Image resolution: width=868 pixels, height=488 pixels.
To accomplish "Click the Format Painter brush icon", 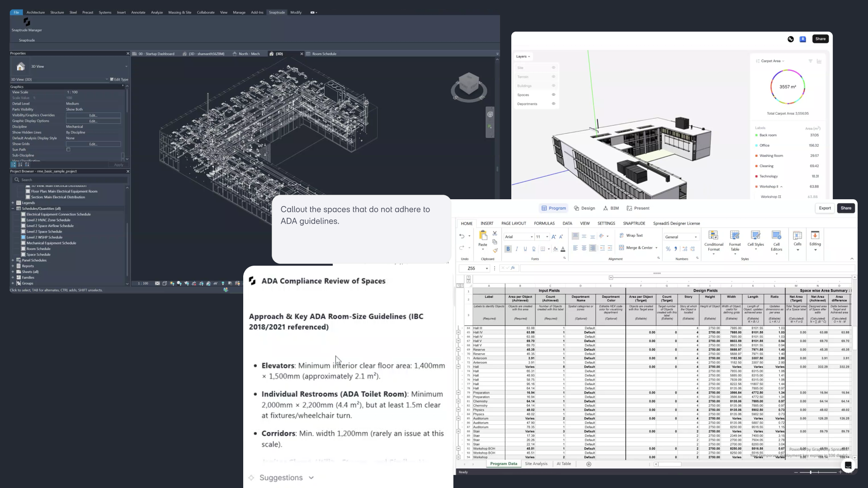I will point(495,250).
